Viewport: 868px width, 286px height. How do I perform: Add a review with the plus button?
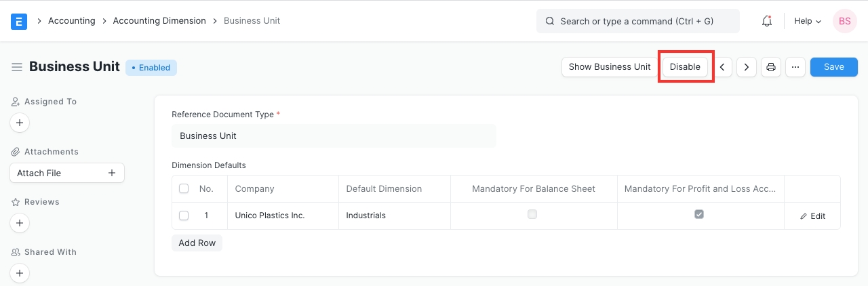[x=20, y=223]
